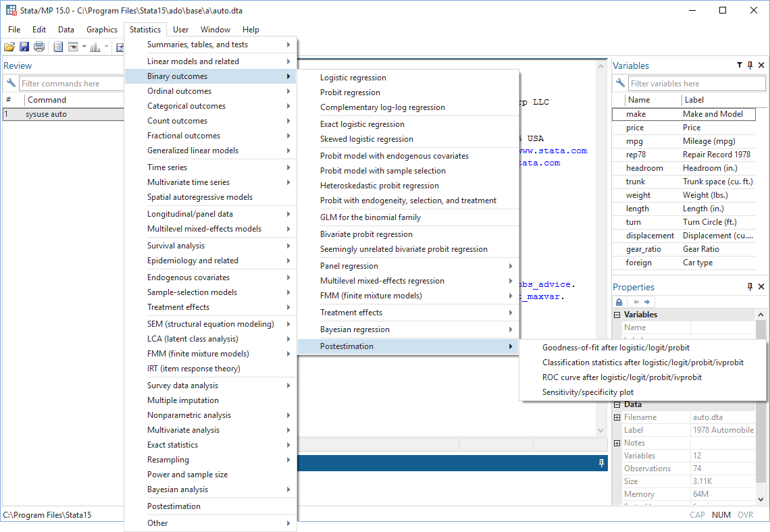Screen dimensions: 770x532
Task: Click the Log notebook toolbar icon
Action: tap(58, 47)
